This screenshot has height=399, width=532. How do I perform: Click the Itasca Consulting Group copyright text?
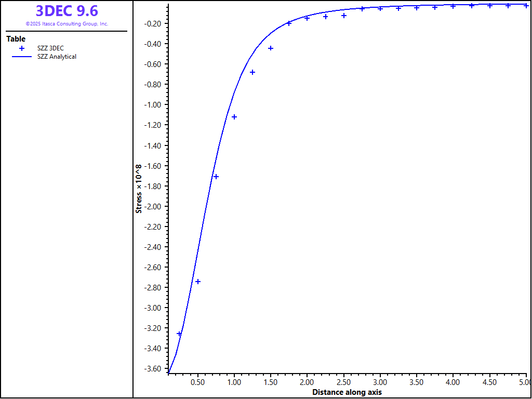click(66, 24)
